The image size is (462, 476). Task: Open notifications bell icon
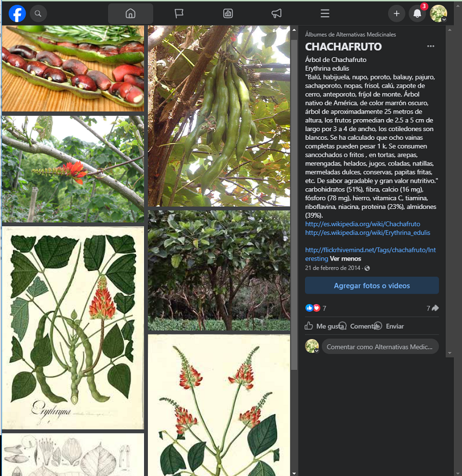(417, 14)
